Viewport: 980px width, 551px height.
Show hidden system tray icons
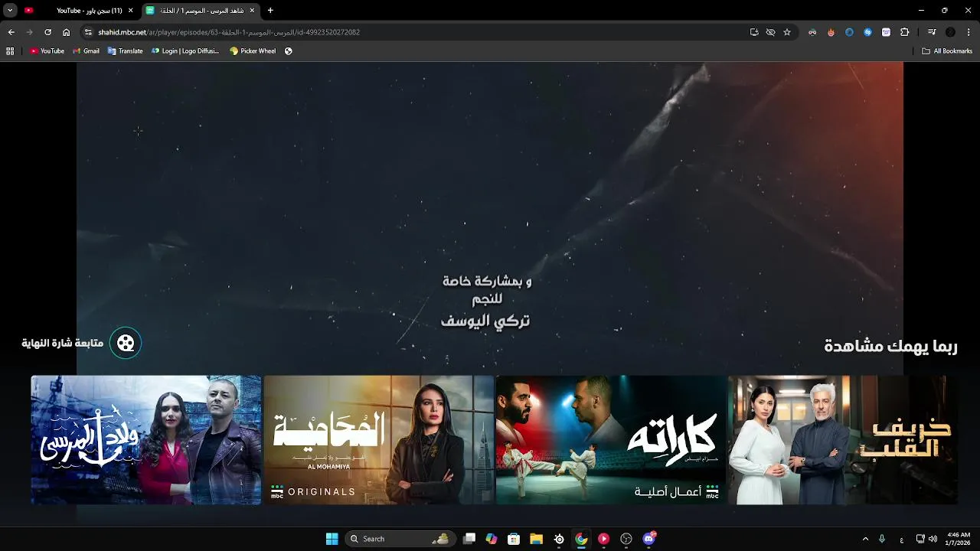point(865,539)
